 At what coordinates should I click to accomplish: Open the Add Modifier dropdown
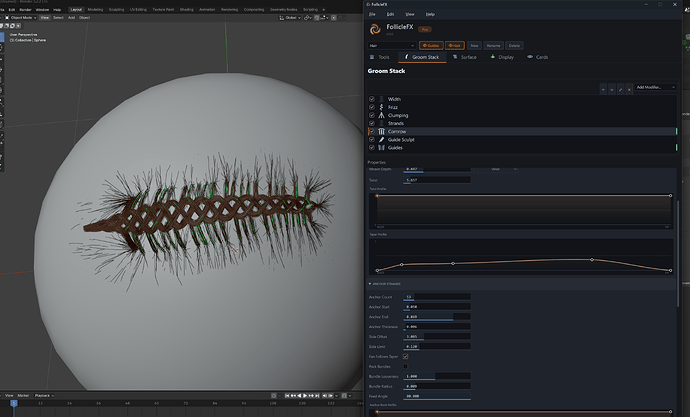pos(655,88)
